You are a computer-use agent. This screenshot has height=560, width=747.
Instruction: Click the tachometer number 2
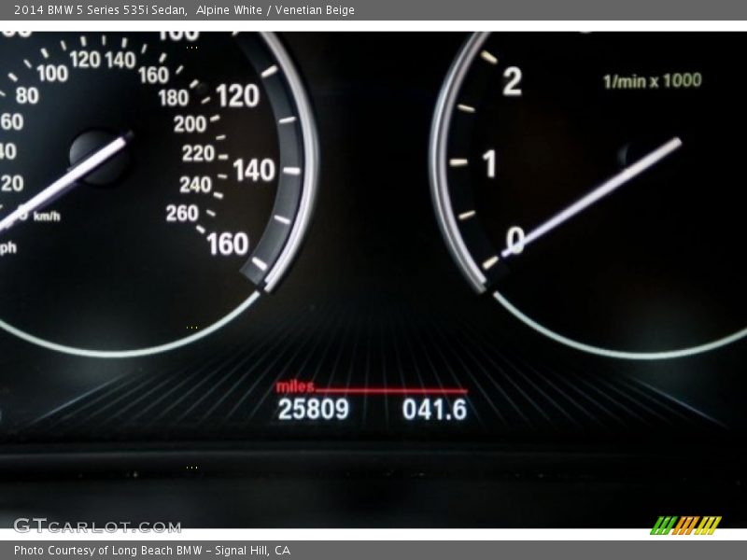click(x=512, y=81)
